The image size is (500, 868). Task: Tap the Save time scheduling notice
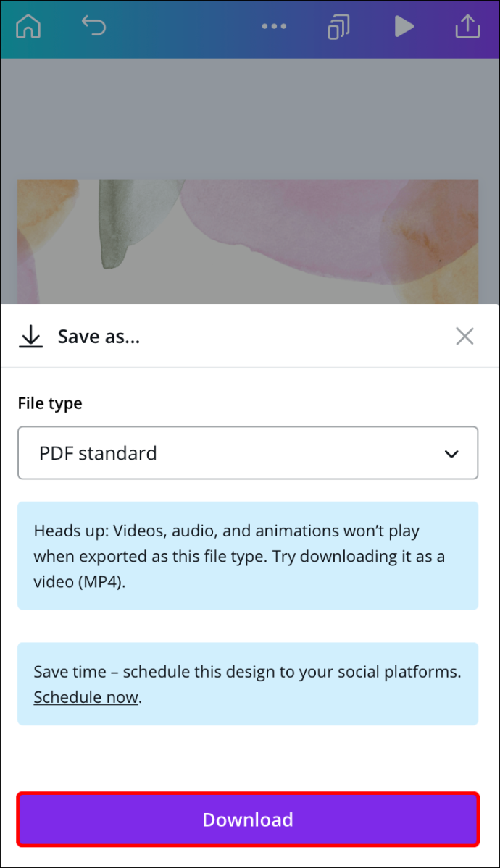point(248,683)
